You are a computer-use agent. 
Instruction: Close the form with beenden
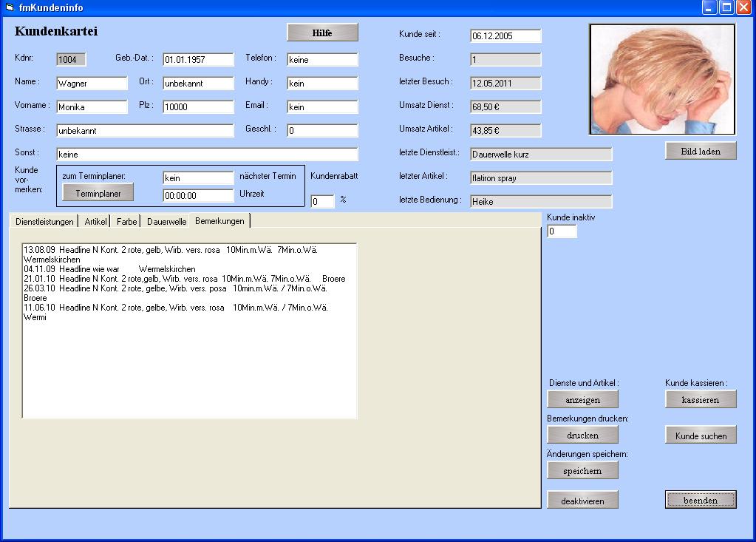tap(700, 501)
